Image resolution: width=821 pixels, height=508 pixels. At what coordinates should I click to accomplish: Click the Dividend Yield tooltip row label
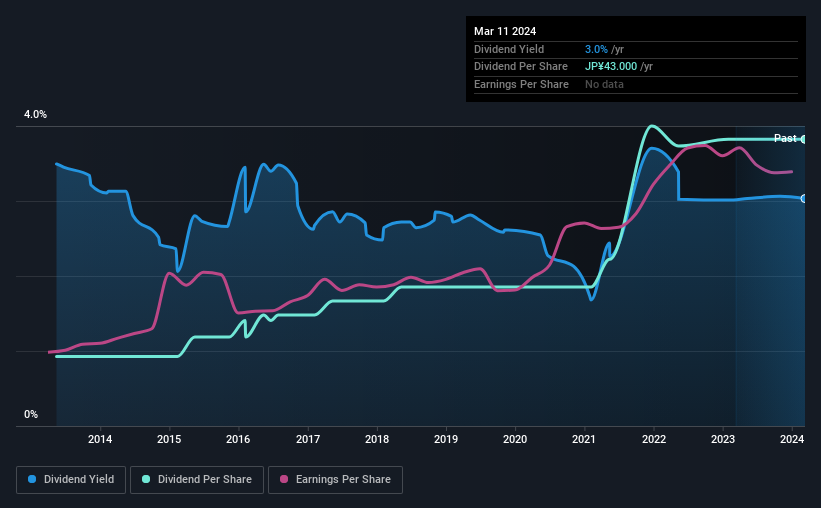click(x=509, y=49)
